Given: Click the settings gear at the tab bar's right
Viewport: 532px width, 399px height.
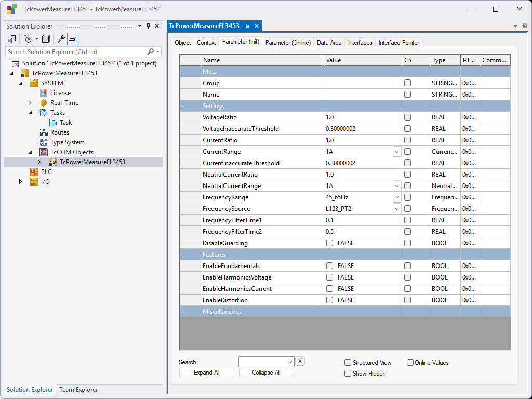Looking at the screenshot, I should (x=524, y=25).
